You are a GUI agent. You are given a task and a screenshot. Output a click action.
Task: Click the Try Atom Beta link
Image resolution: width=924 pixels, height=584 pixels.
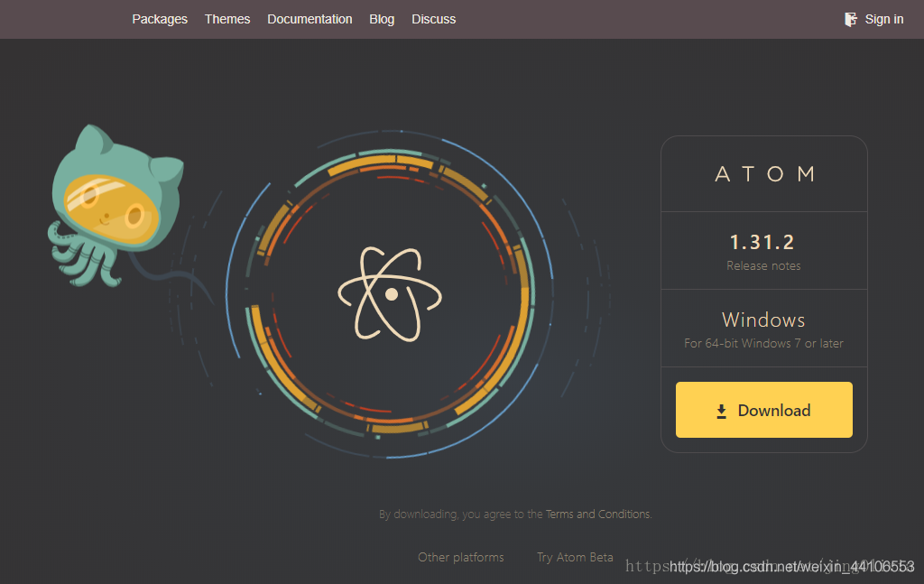(x=575, y=557)
